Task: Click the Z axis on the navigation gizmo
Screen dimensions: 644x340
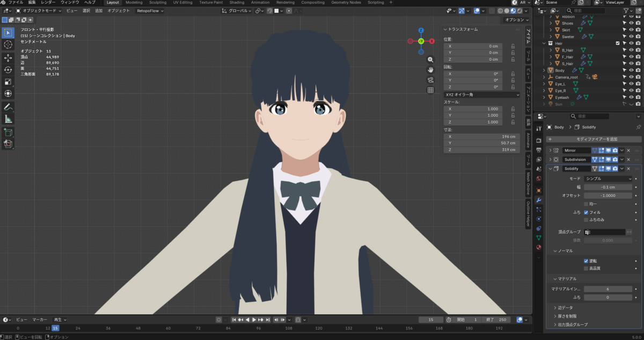Action: point(421,31)
